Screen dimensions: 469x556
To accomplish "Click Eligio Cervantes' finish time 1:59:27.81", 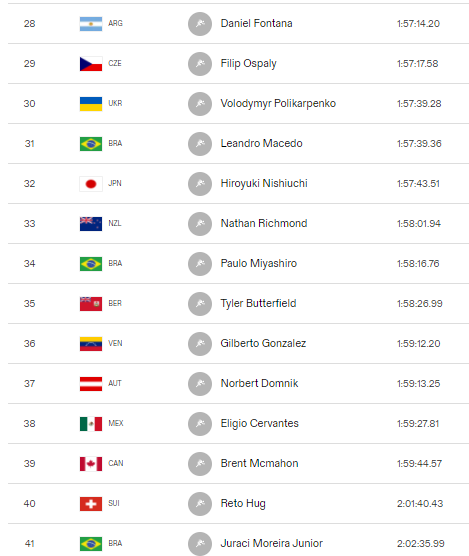I will 418,424.
